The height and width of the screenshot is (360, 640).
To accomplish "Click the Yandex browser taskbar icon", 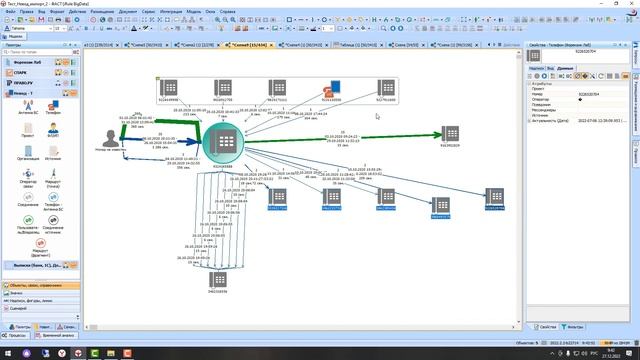I will (62, 353).
